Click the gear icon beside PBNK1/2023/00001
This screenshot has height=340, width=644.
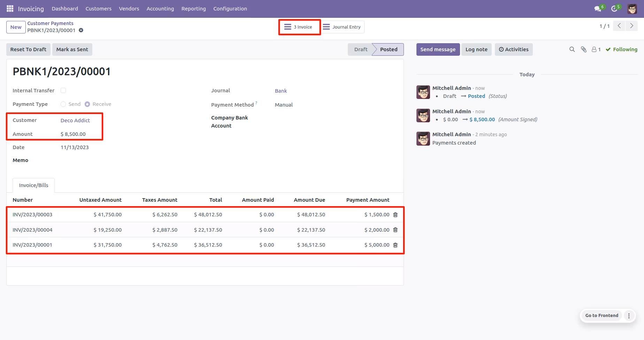click(81, 30)
